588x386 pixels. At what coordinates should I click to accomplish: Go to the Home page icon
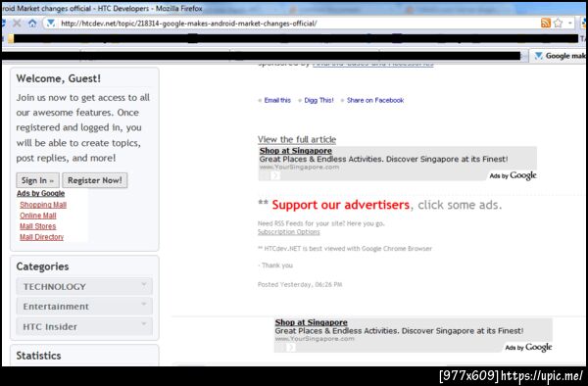[32, 24]
